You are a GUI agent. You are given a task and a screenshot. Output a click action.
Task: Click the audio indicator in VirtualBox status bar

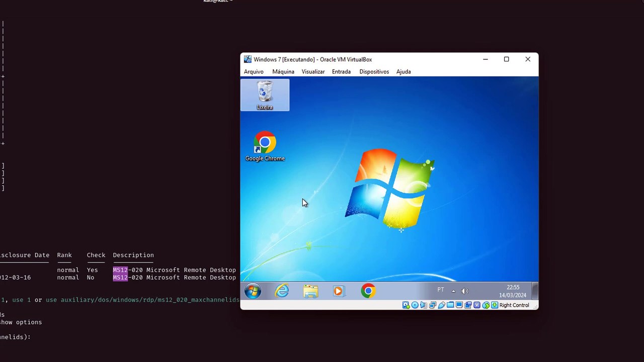coord(424,305)
